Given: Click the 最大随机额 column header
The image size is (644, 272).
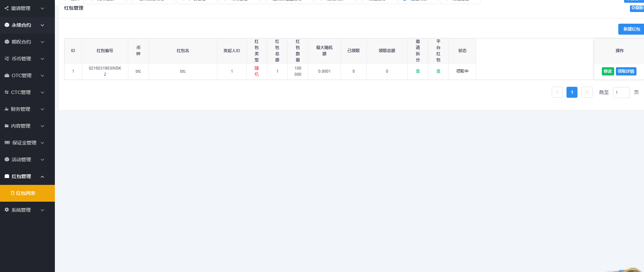Looking at the screenshot, I should (324, 51).
